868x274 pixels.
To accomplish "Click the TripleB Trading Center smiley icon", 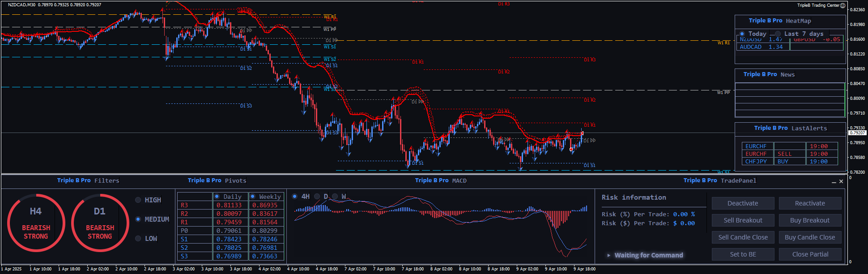I will tap(842, 5).
